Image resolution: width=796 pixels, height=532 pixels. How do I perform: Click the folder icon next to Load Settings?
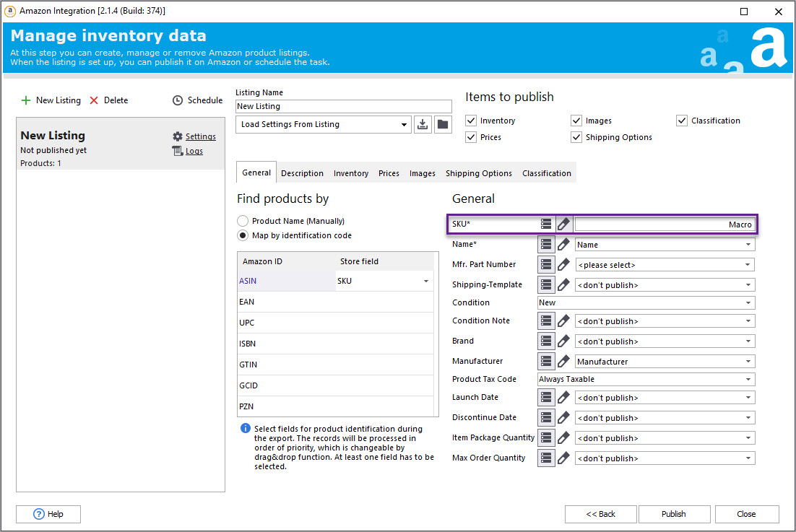coord(443,124)
